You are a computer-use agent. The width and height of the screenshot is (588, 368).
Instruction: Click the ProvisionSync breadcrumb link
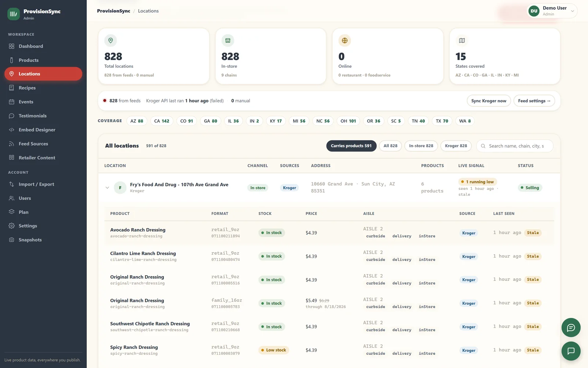[114, 11]
